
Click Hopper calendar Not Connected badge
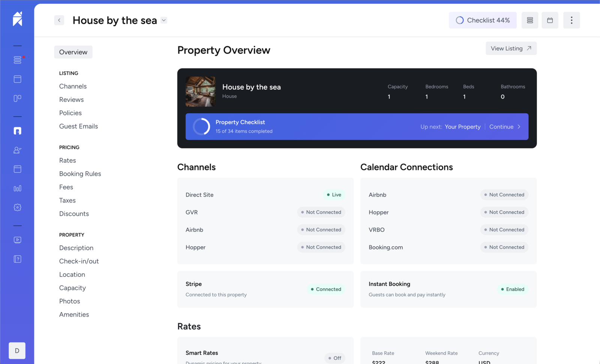504,212
